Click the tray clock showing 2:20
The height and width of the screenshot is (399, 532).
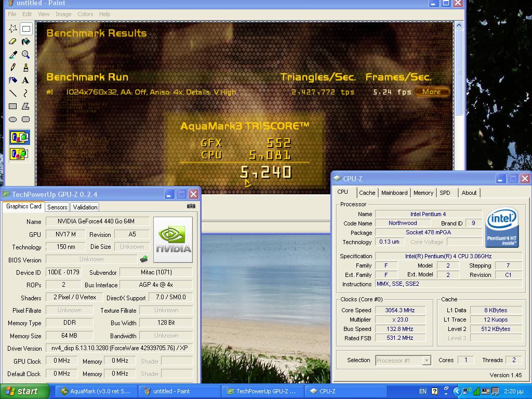click(514, 391)
